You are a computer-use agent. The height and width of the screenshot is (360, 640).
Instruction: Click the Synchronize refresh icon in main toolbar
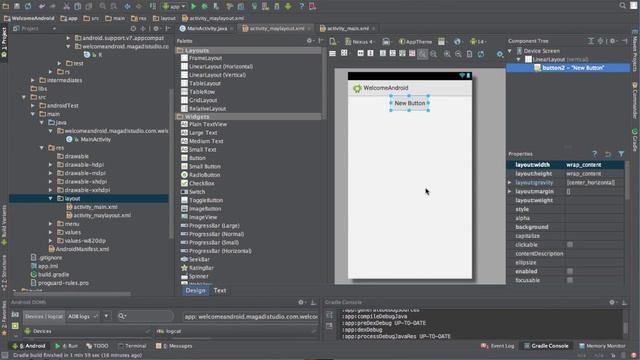[x=28, y=6]
